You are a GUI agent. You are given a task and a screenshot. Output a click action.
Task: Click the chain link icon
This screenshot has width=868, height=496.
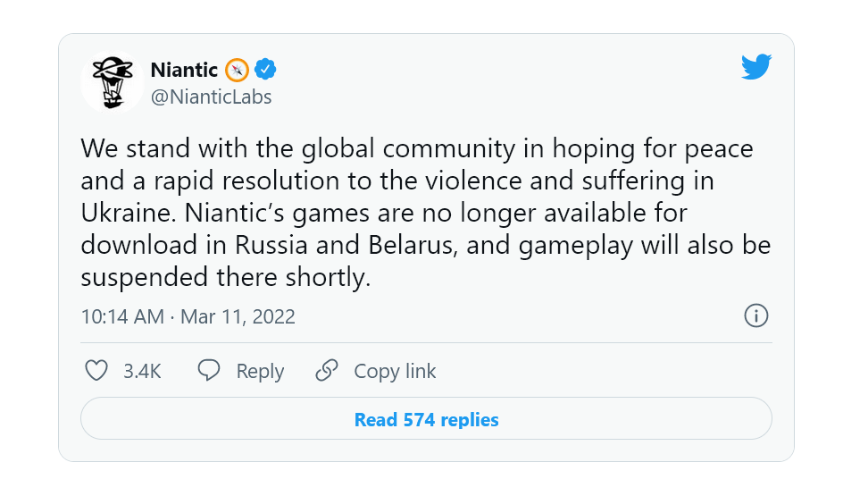328,371
